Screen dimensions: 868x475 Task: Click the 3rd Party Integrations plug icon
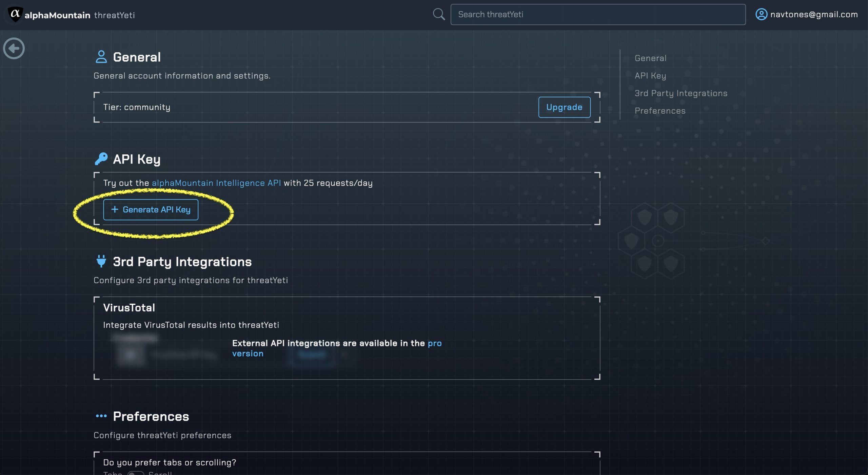coord(101,261)
